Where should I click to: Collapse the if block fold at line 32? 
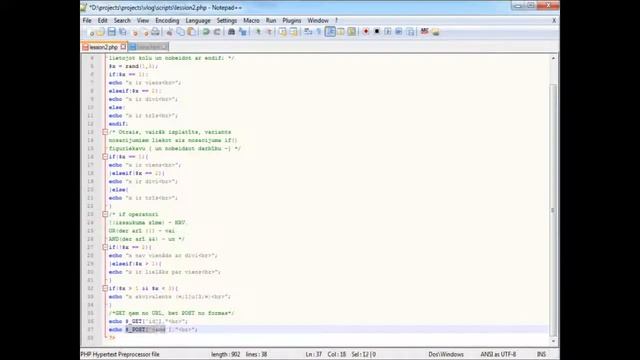pyautogui.click(x=105, y=288)
